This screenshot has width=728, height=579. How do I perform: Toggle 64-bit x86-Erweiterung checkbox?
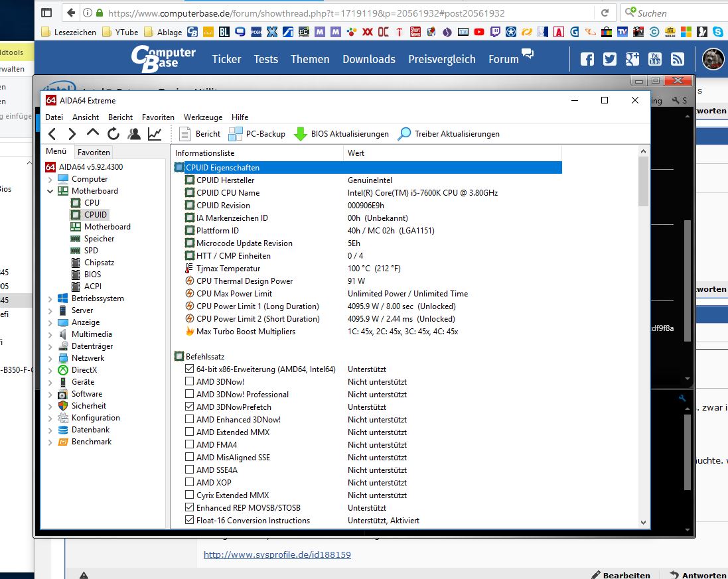click(189, 369)
